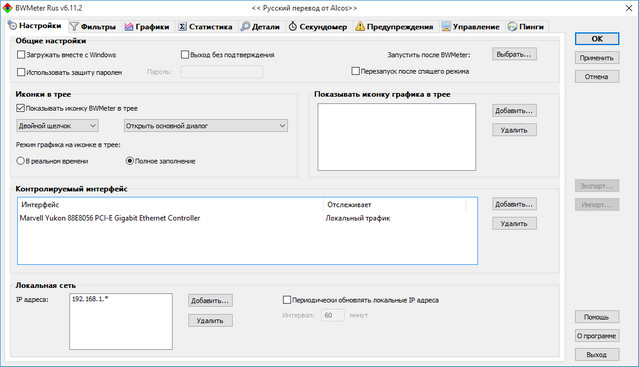Click the funnel icon on Фильтры tab

coord(74,26)
